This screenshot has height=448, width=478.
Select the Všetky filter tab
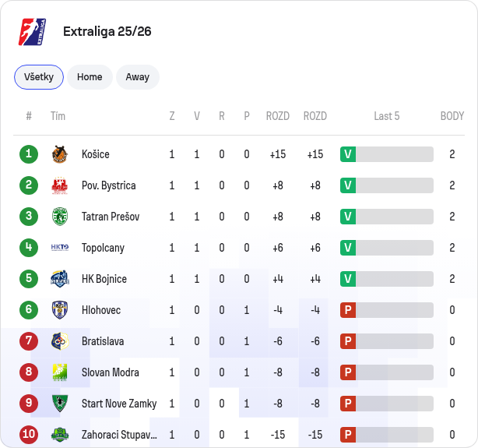(x=39, y=77)
